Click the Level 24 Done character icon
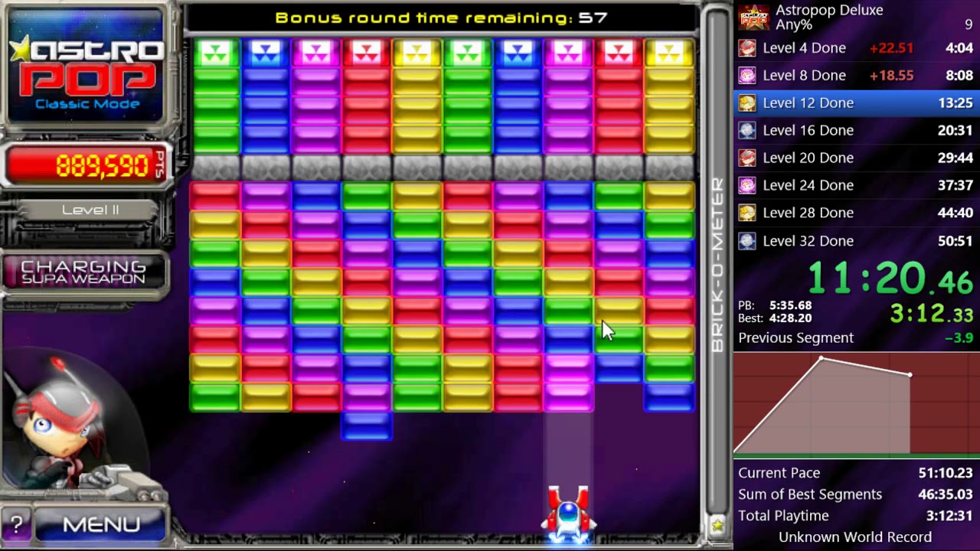The image size is (980, 551). tap(747, 186)
